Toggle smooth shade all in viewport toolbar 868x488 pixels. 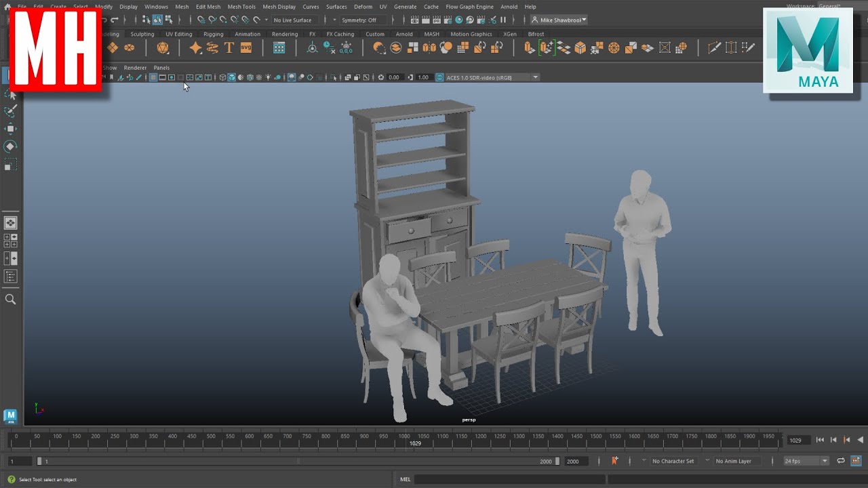232,77
